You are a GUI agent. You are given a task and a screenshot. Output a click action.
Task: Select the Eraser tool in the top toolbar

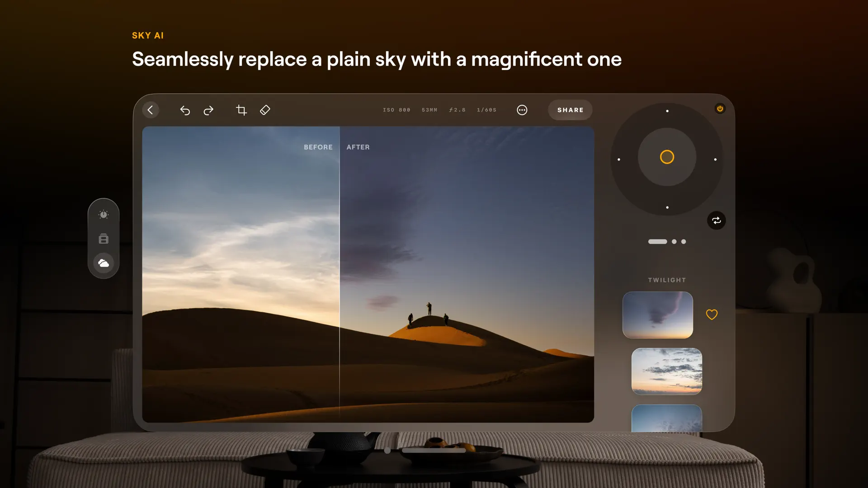pos(265,110)
